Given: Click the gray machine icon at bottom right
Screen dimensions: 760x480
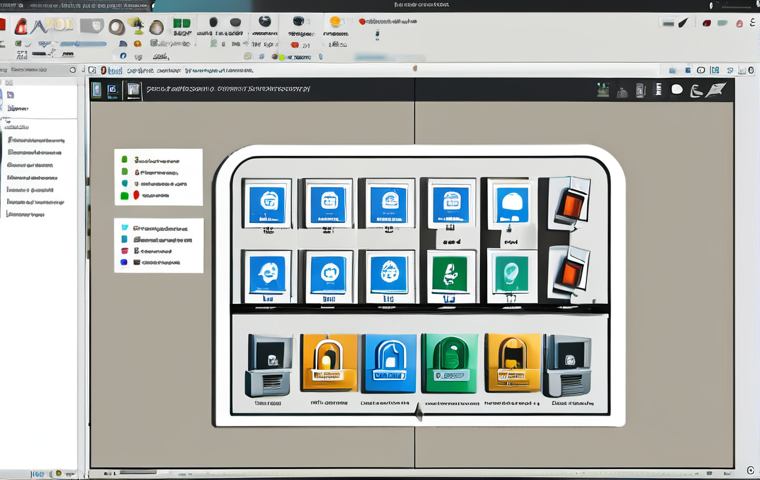Looking at the screenshot, I should (x=568, y=366).
